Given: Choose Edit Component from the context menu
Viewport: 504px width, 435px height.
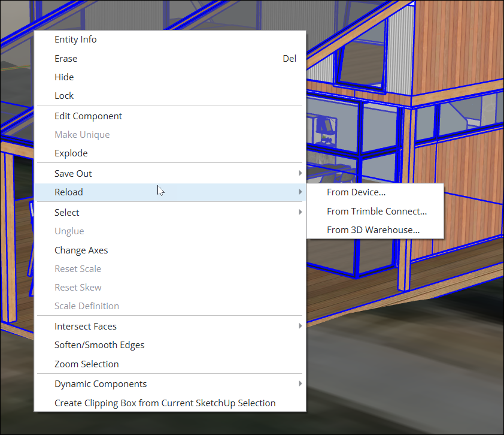Looking at the screenshot, I should (88, 116).
